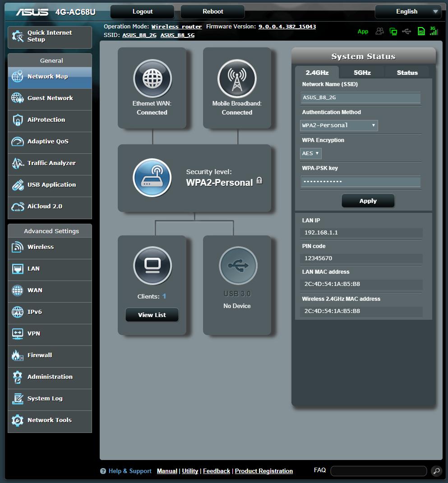Click the USB 3.0 device icon

click(238, 266)
